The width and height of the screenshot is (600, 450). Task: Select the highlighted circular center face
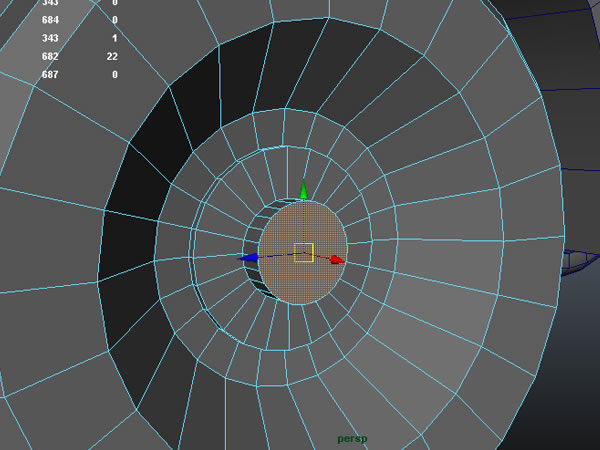click(303, 253)
